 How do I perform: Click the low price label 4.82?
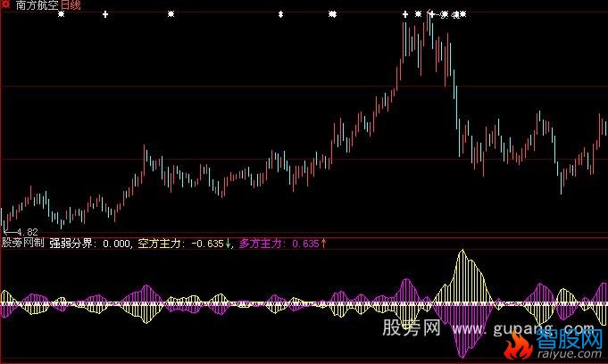pyautogui.click(x=28, y=232)
